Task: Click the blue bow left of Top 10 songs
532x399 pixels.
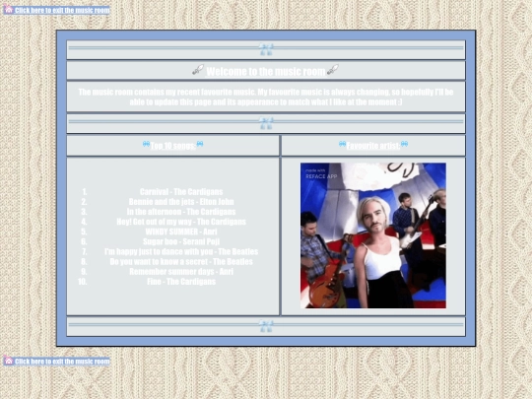Action: 146,144
